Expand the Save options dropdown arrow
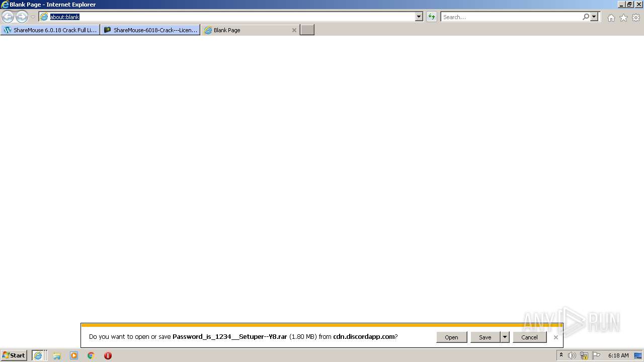Image resolution: width=644 pixels, height=362 pixels. (x=505, y=337)
